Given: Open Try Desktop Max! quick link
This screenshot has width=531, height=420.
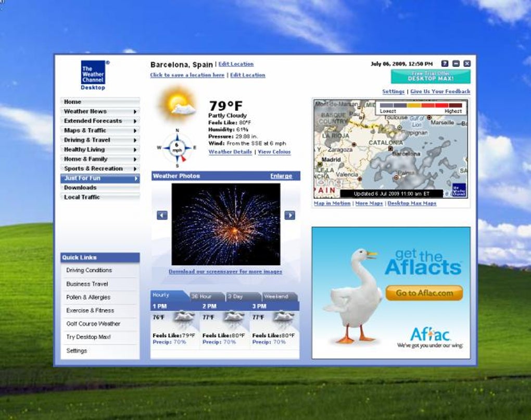Looking at the screenshot, I should 88,337.
